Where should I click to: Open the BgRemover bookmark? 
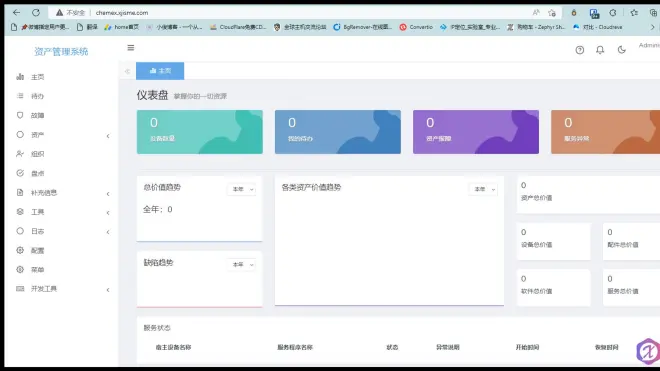tap(362, 27)
